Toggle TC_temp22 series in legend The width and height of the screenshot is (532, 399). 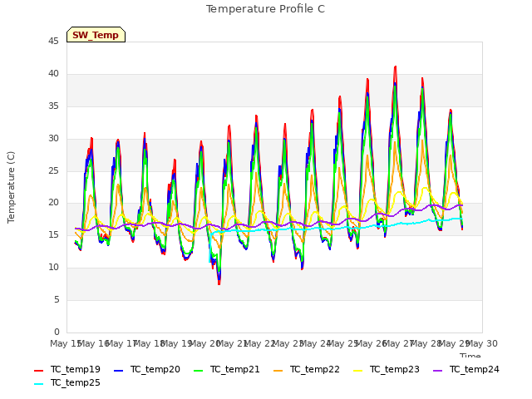pyautogui.click(x=307, y=369)
